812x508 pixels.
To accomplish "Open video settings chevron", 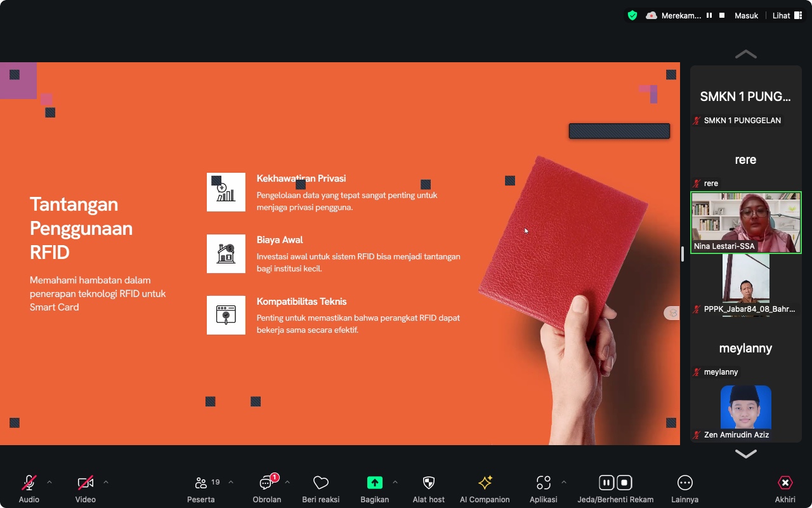I will (106, 483).
